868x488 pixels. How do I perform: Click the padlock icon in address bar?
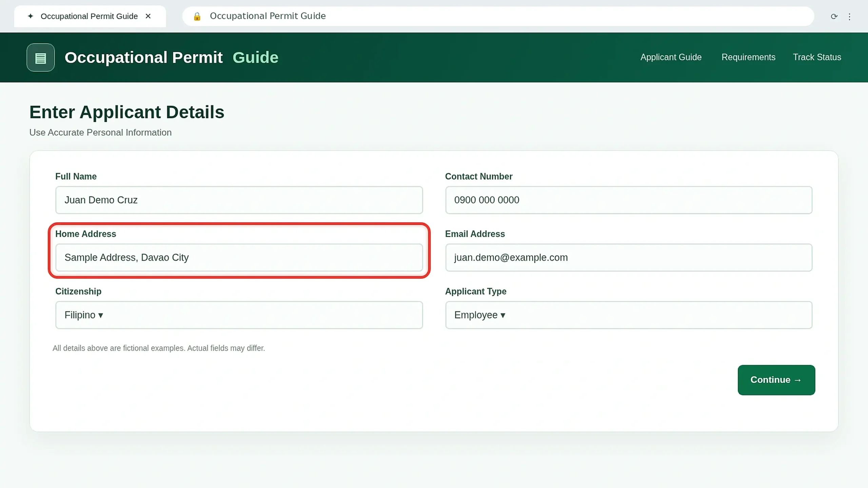[197, 16]
